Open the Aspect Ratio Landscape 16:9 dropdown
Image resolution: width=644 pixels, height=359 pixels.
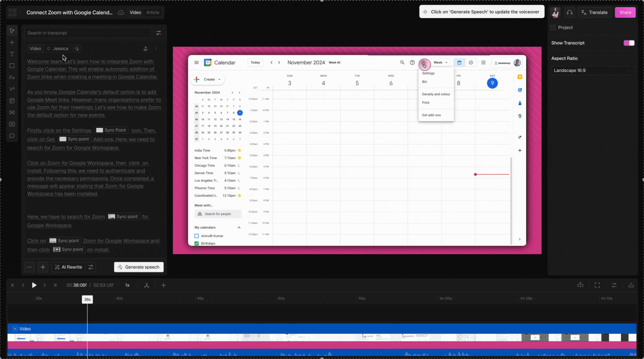tap(592, 70)
